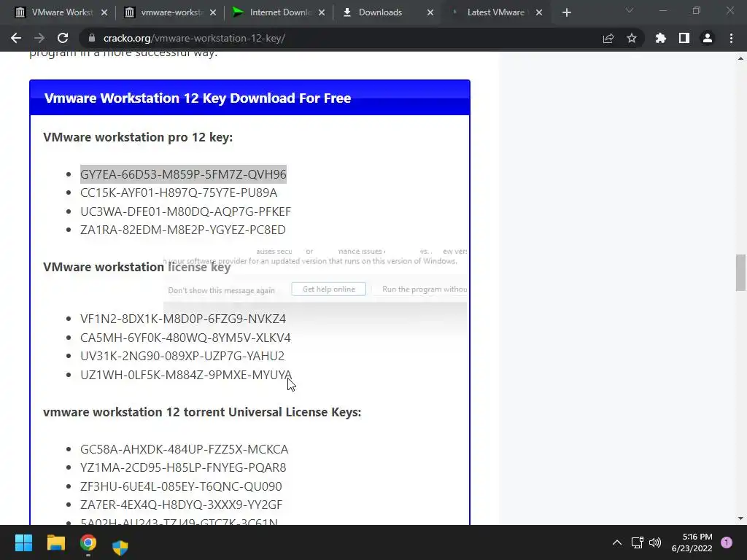Close the Downloads tab
Viewport: 747px width, 560px height.
pyautogui.click(x=430, y=13)
